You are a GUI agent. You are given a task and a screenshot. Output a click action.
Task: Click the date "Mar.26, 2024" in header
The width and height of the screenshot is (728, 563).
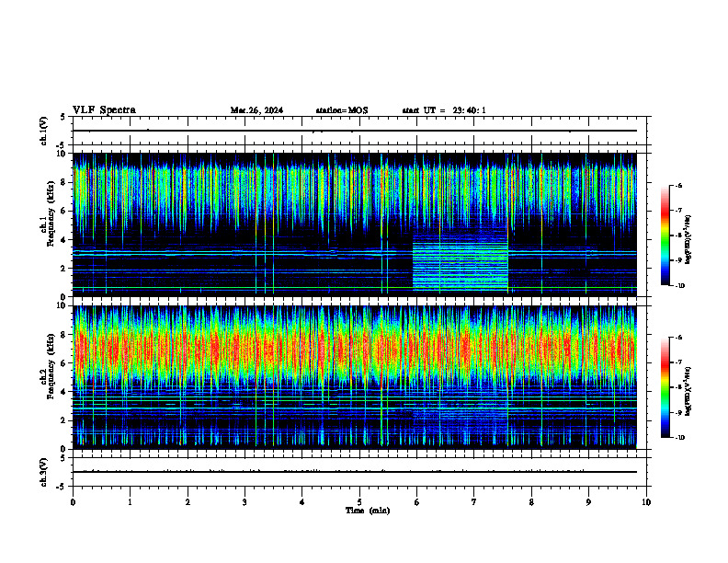(256, 110)
